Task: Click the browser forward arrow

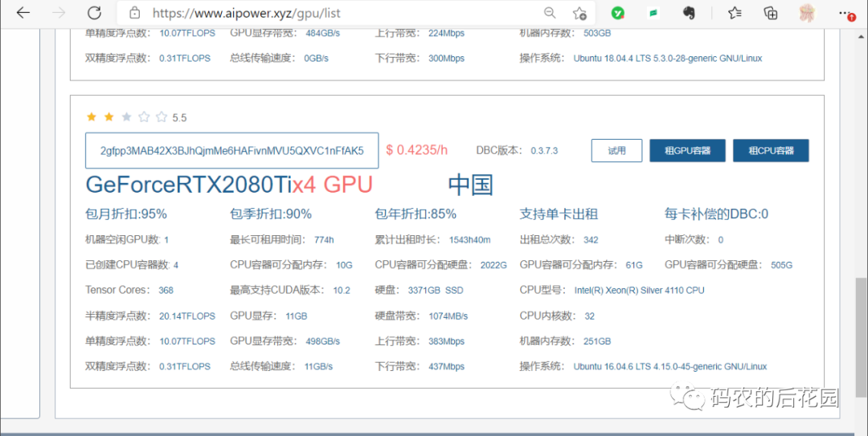Action: (59, 13)
